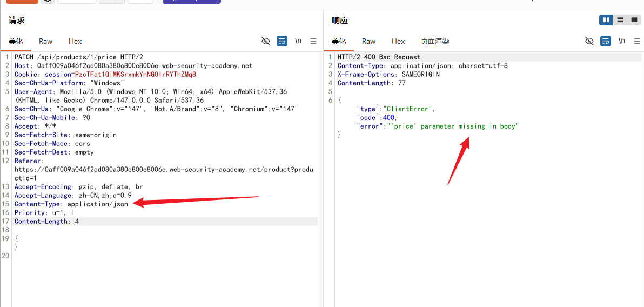Switch request view to Hex tab
This screenshot has width=644, height=307.
75,41
